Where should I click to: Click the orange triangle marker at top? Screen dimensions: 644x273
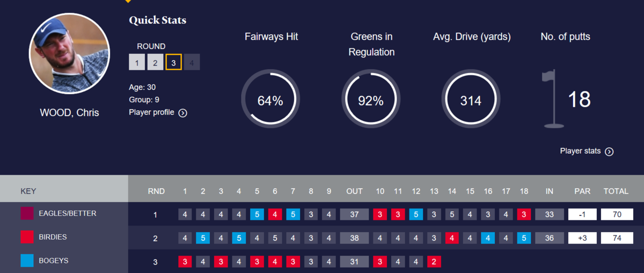pyautogui.click(x=128, y=1)
